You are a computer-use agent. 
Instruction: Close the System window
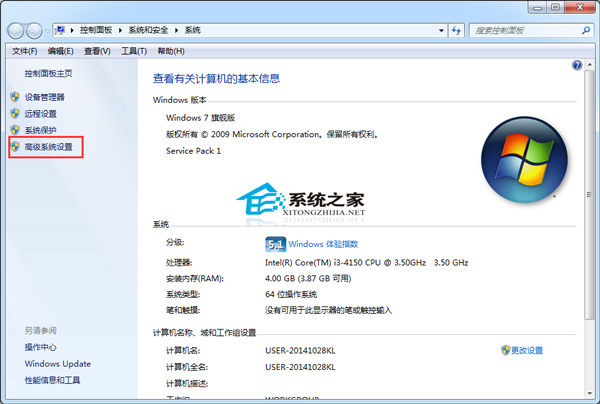pyautogui.click(x=580, y=7)
